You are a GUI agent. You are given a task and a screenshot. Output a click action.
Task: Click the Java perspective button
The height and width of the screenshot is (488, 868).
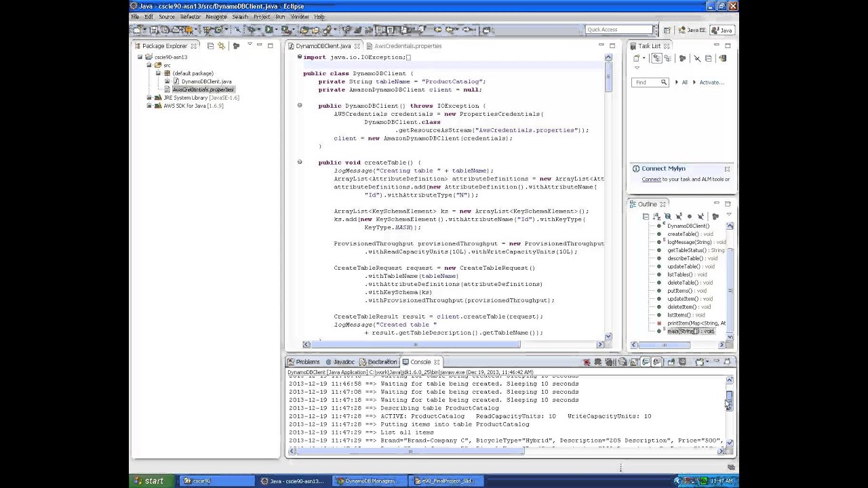click(722, 30)
